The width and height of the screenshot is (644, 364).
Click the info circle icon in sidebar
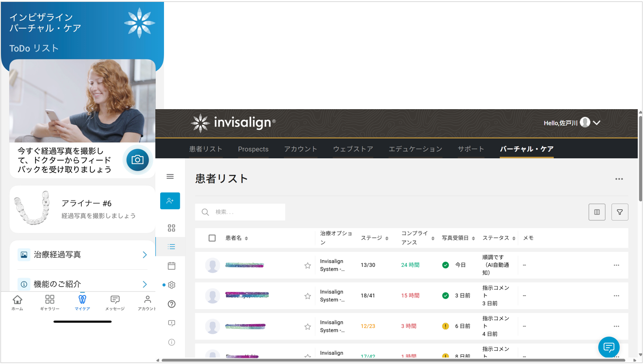(172, 342)
